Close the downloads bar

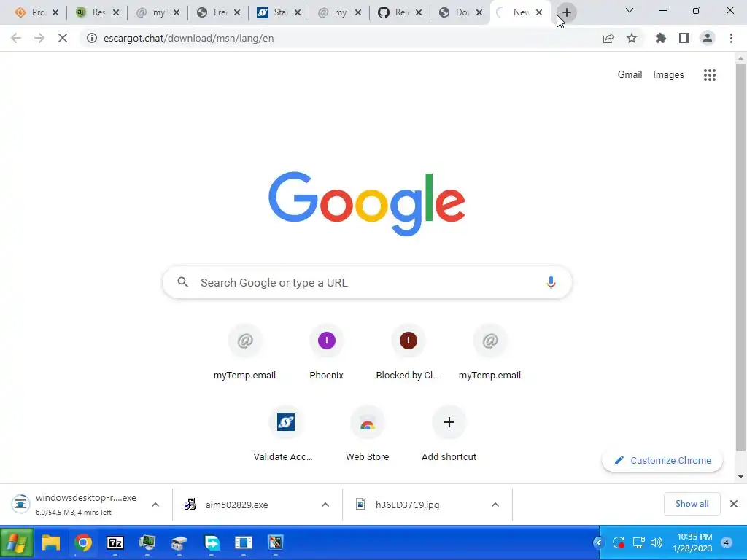tap(734, 504)
